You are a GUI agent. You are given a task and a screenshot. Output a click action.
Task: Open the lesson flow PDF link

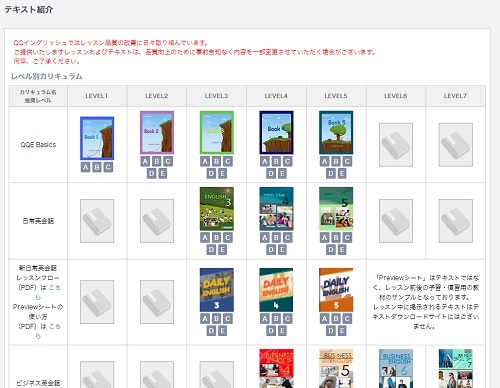pyautogui.click(x=55, y=287)
